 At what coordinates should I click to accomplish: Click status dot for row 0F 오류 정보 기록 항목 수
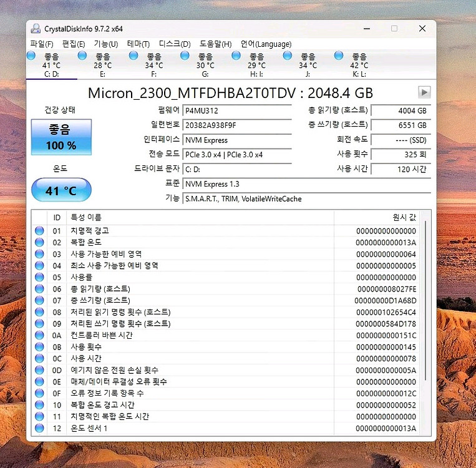pos(39,393)
